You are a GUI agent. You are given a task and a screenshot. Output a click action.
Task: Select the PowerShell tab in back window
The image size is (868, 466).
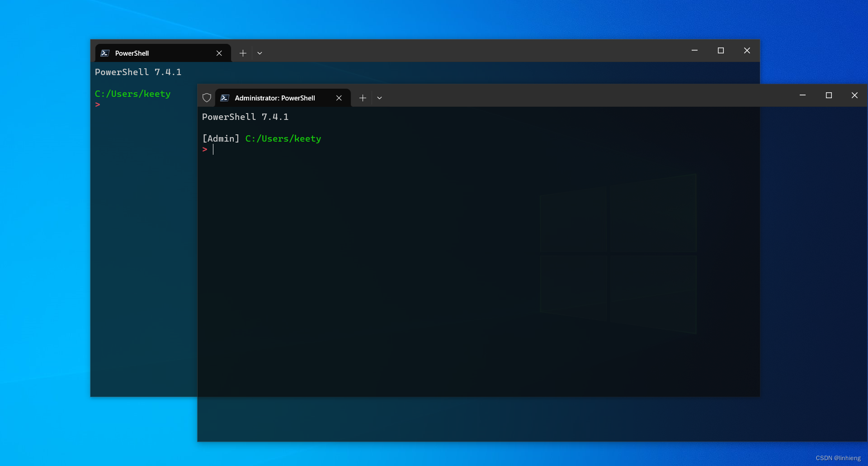[163, 53]
